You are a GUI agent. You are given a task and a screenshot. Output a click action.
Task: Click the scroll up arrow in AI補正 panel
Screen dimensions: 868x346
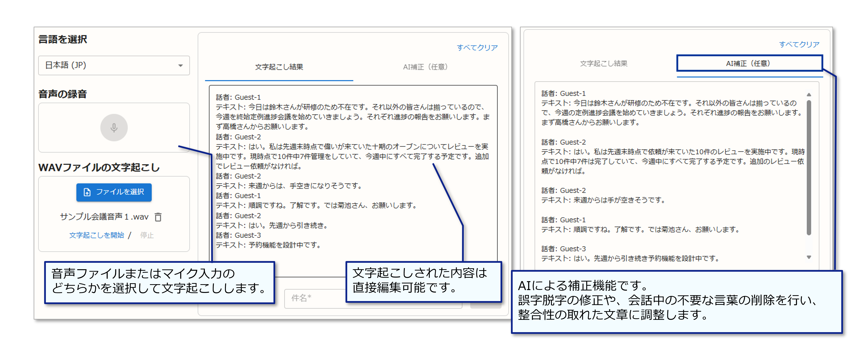click(809, 95)
